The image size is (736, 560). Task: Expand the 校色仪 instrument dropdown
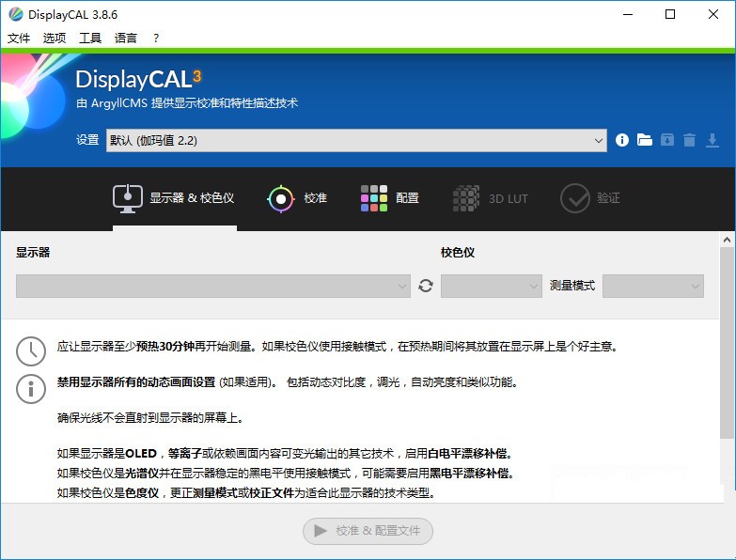(x=491, y=286)
